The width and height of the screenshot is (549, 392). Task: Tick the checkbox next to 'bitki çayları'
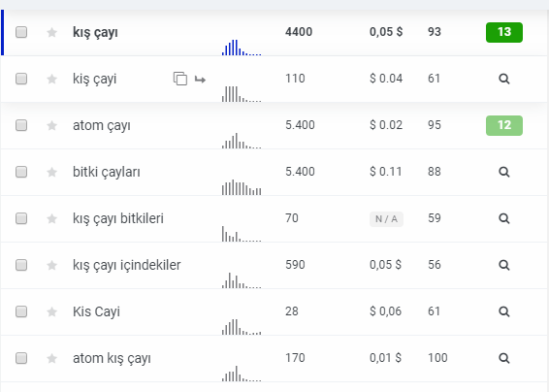(x=21, y=172)
